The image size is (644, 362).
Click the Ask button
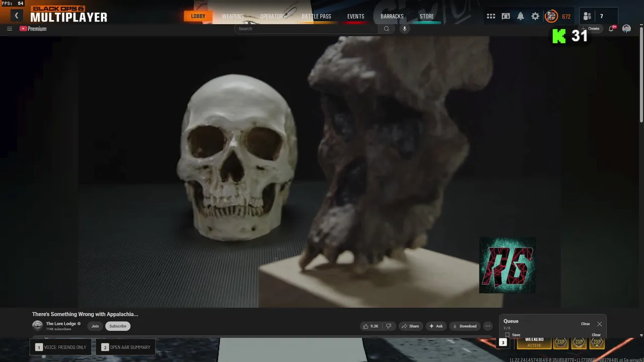(x=436, y=326)
